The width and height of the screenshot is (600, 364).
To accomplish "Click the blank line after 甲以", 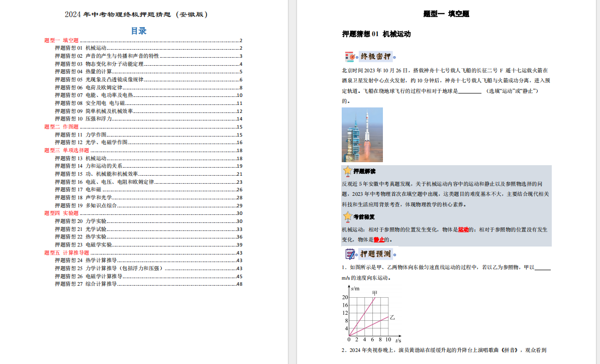I will coord(543,268).
